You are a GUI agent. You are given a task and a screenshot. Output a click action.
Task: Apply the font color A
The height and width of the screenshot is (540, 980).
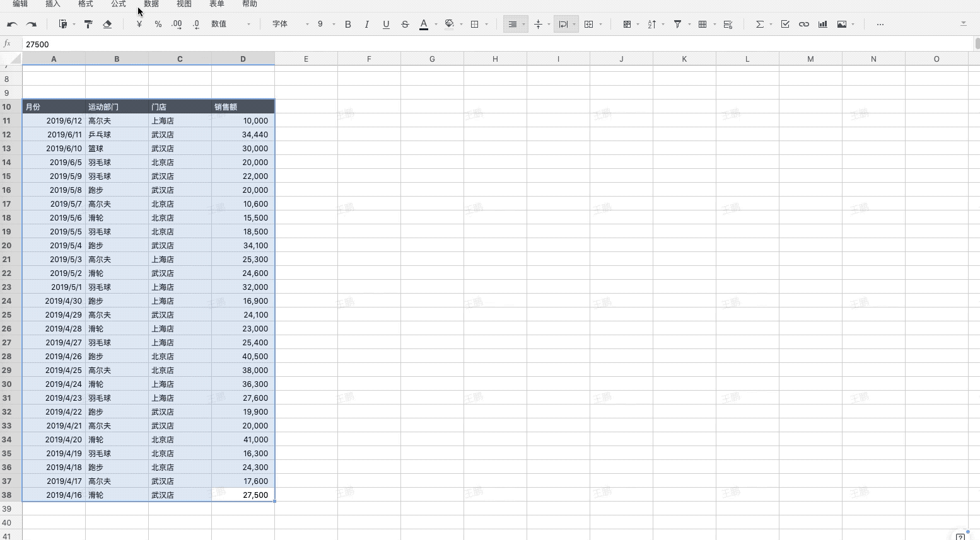pyautogui.click(x=424, y=25)
